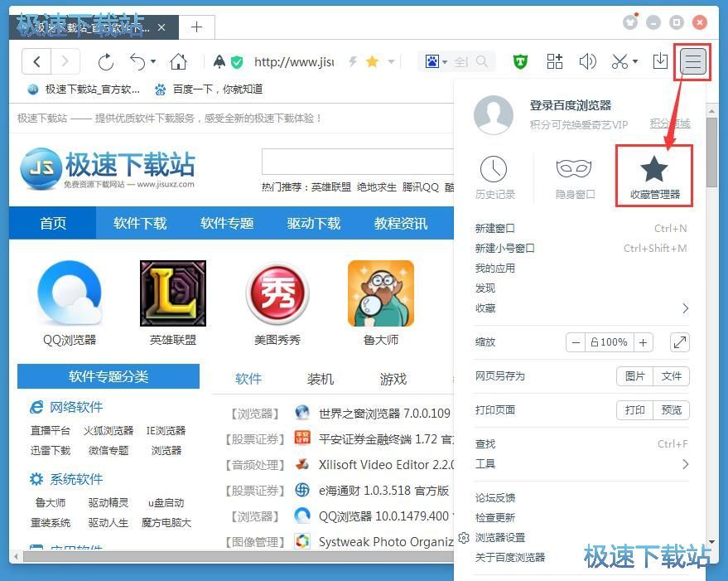Click the lightning bolt icon in address bar
Screen dimensions: 728x581
[x=353, y=61]
